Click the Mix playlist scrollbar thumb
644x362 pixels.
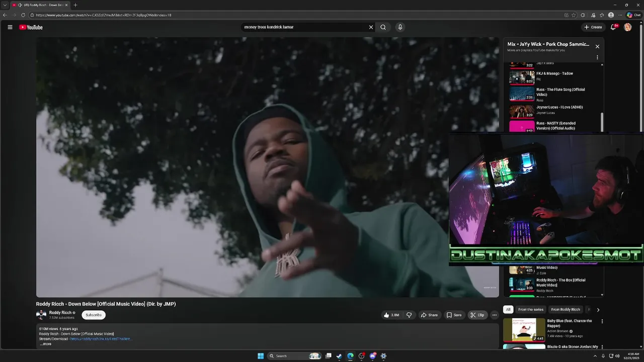tap(602, 123)
